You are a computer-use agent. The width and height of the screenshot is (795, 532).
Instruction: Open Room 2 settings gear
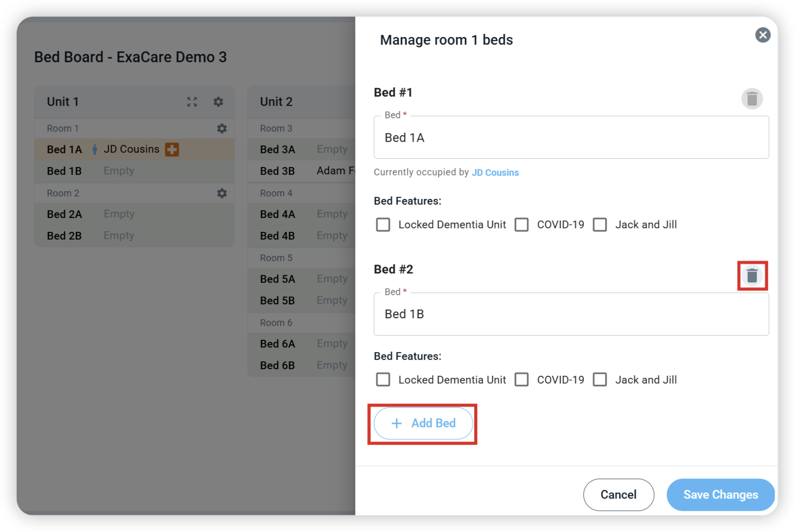222,193
